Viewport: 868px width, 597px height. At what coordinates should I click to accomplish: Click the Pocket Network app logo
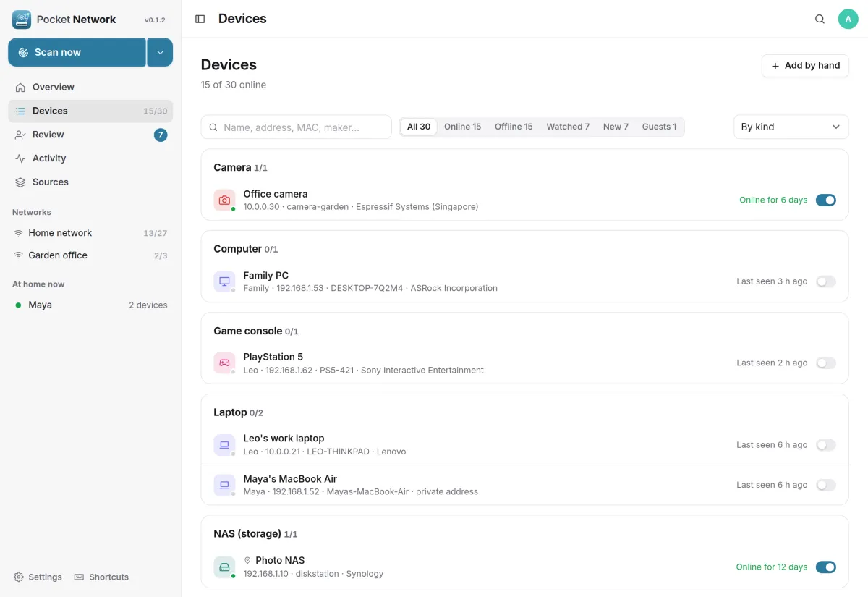tap(22, 20)
